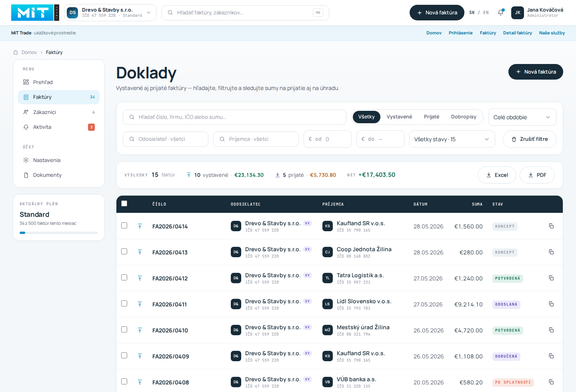Open the Drevo & Stavby company switcher

point(110,12)
